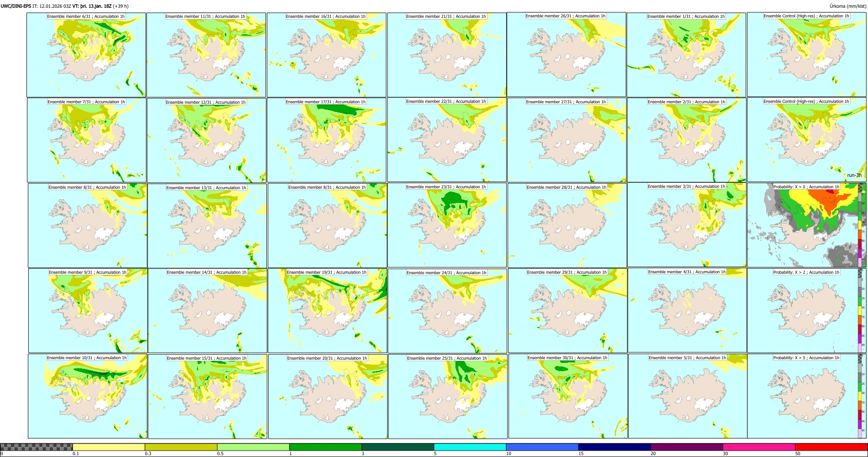Viewport: 868px width, 457px height.
Task: Select the light green 0.5–1 legend swatch
Action: click(253, 447)
